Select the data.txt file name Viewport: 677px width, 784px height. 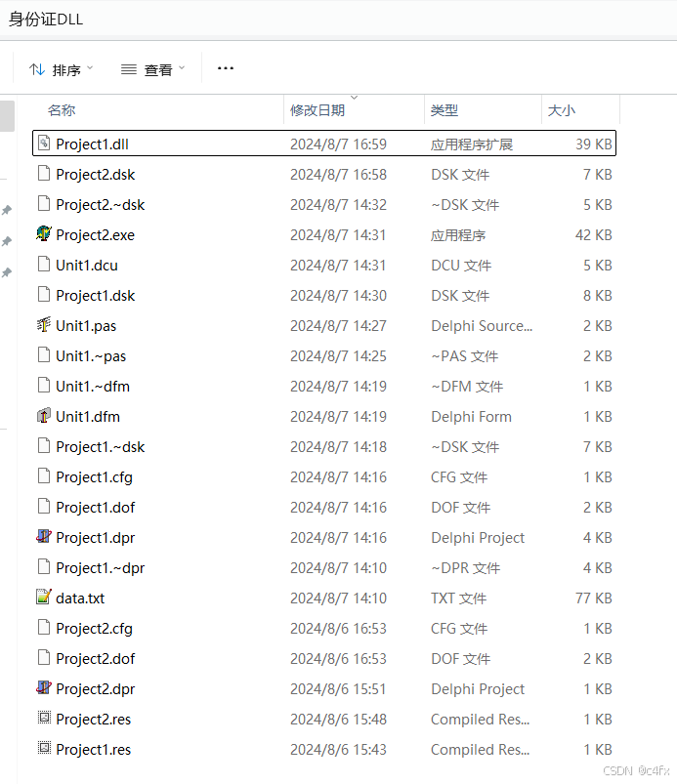(80, 598)
